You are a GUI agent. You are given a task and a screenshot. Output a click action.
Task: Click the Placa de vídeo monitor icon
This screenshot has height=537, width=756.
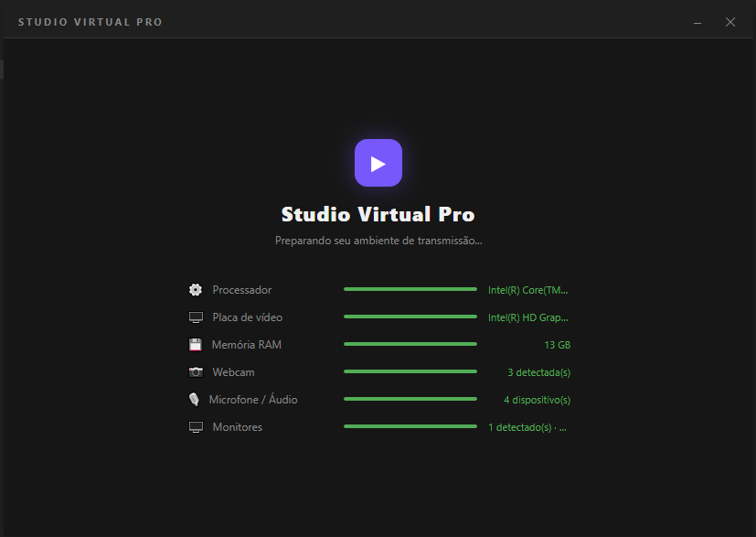[196, 317]
